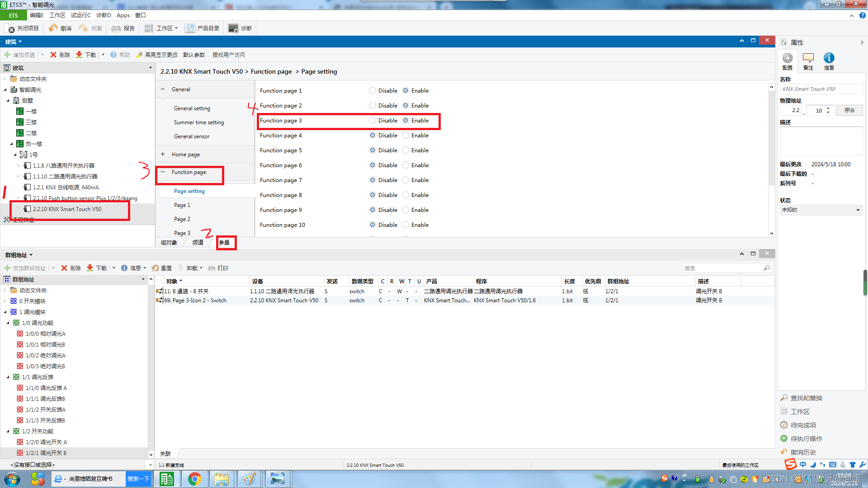This screenshot has height=488, width=868.
Task: Open the 工作区 menu in menu bar
Action: (57, 15)
